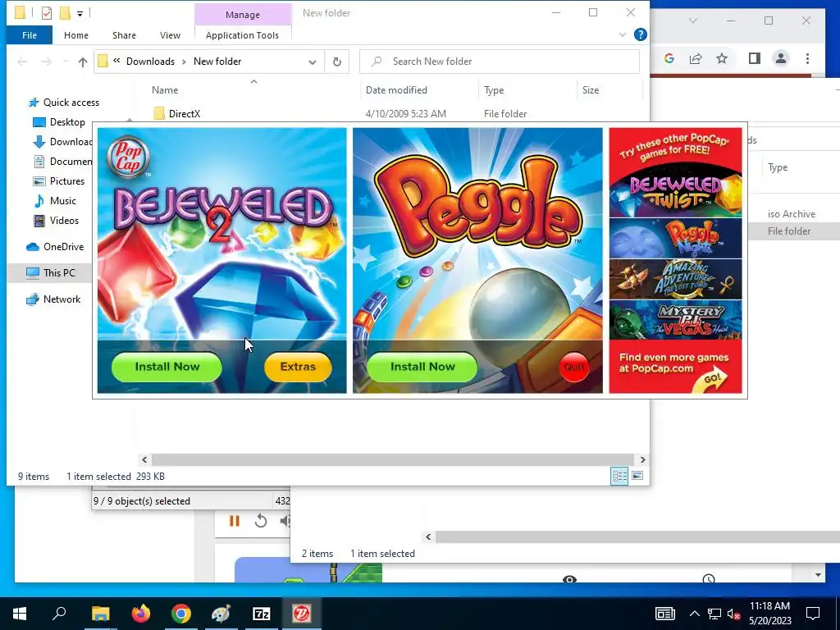Click the PopCap logo in the Bejeweled panel
Screen dimensions: 840x630
[128, 157]
